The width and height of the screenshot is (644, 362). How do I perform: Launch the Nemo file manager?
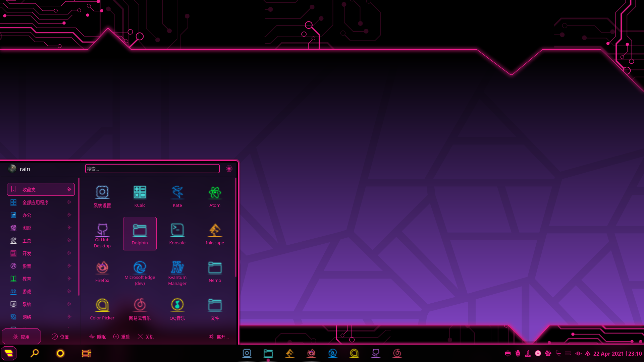[215, 271]
